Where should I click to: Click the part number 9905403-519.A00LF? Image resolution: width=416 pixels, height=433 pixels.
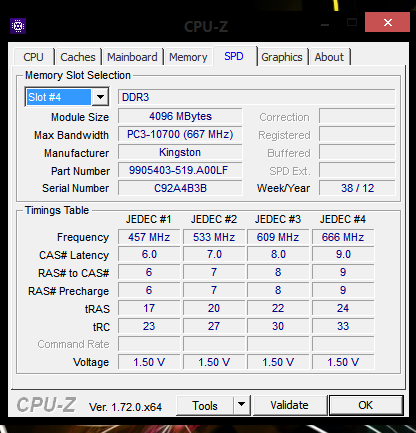coord(180,170)
